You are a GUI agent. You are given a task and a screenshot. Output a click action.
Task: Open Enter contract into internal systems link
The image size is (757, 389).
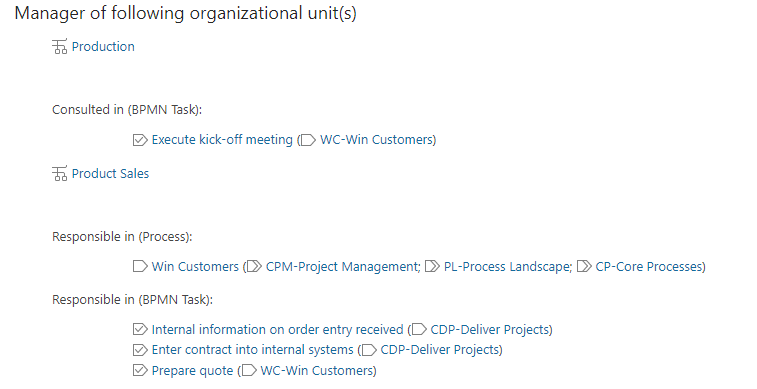[252, 350]
